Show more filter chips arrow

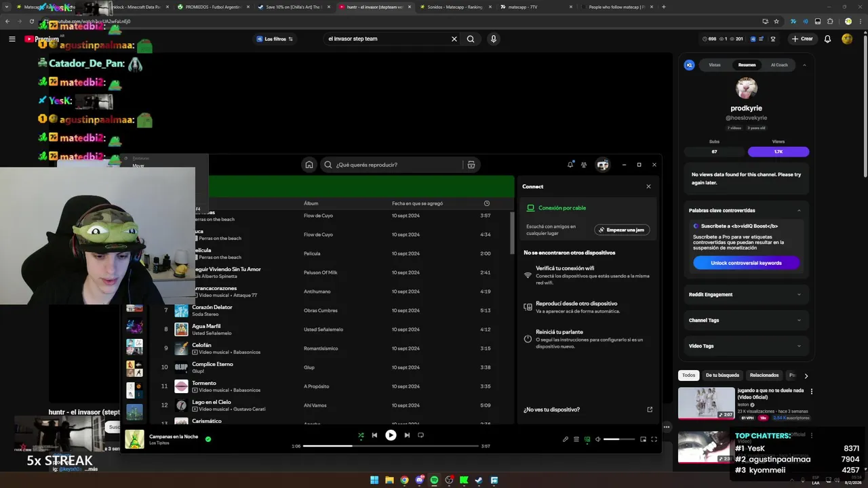pos(806,375)
